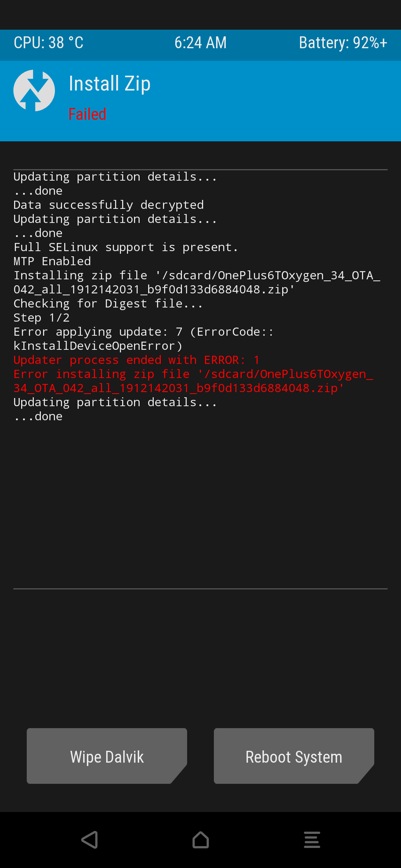Tap the 6:24 AM clock display

[200, 43]
